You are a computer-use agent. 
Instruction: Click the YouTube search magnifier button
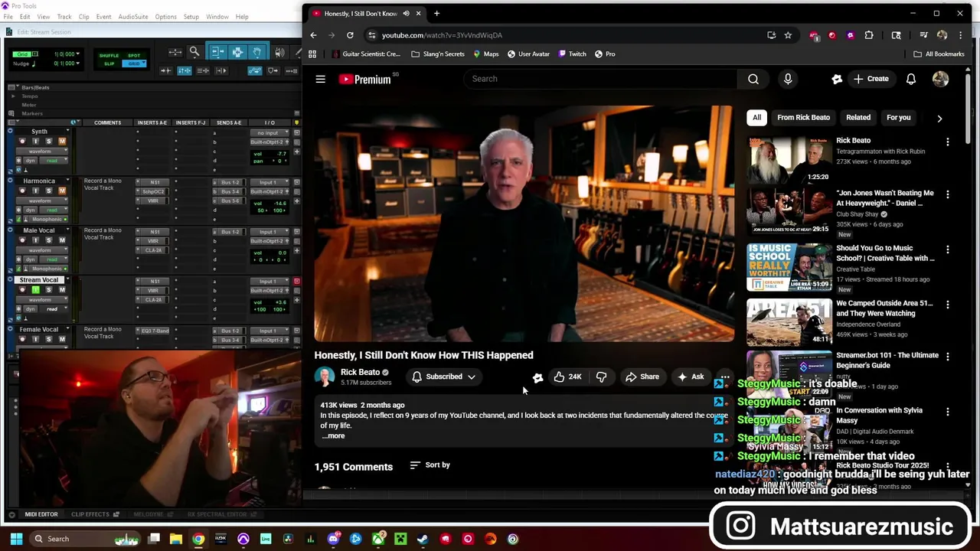[753, 79]
